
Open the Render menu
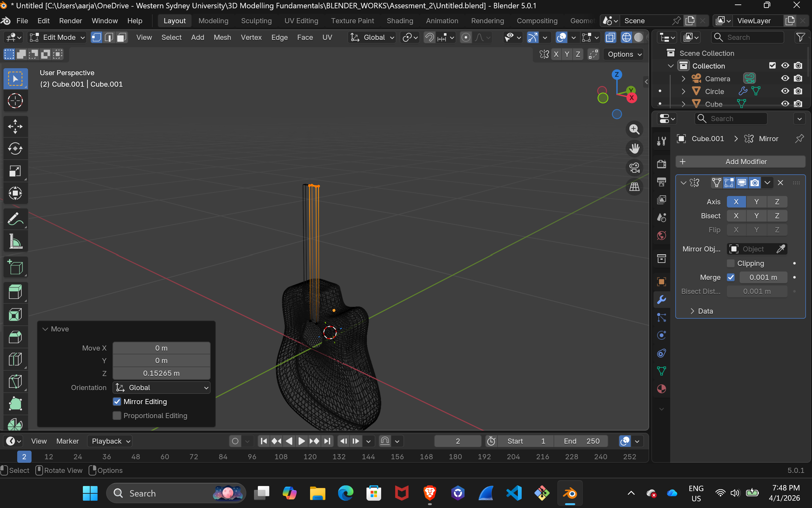pos(70,21)
